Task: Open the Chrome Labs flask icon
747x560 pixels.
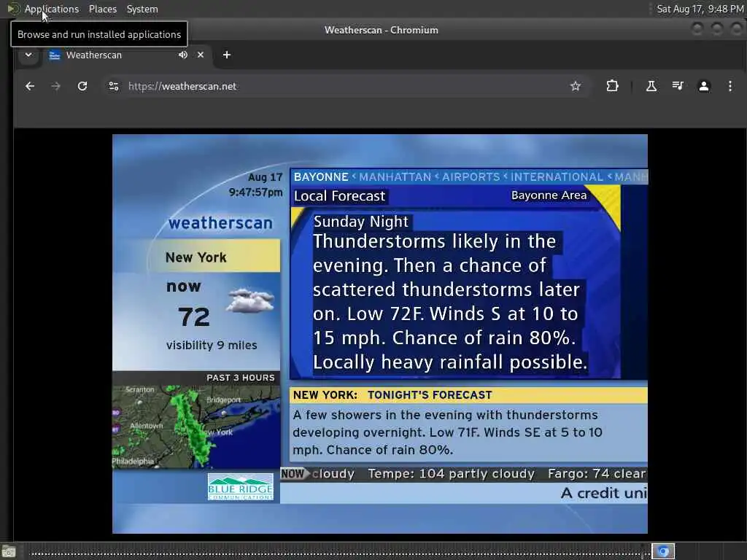Action: coord(651,86)
